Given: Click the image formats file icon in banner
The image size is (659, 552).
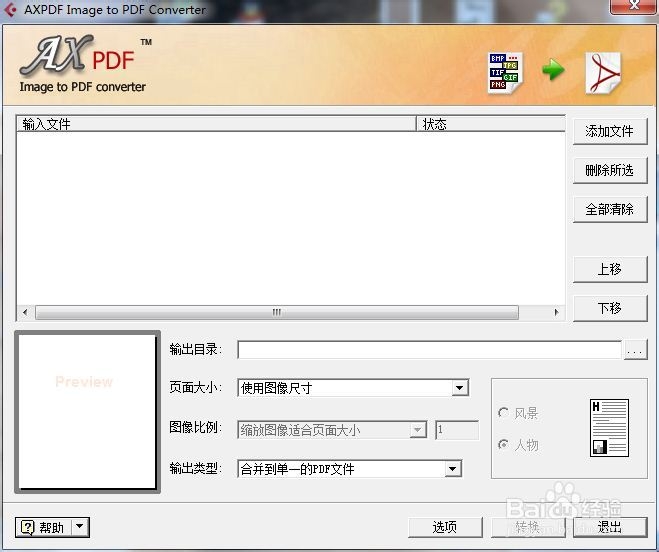Looking at the screenshot, I should point(505,72).
